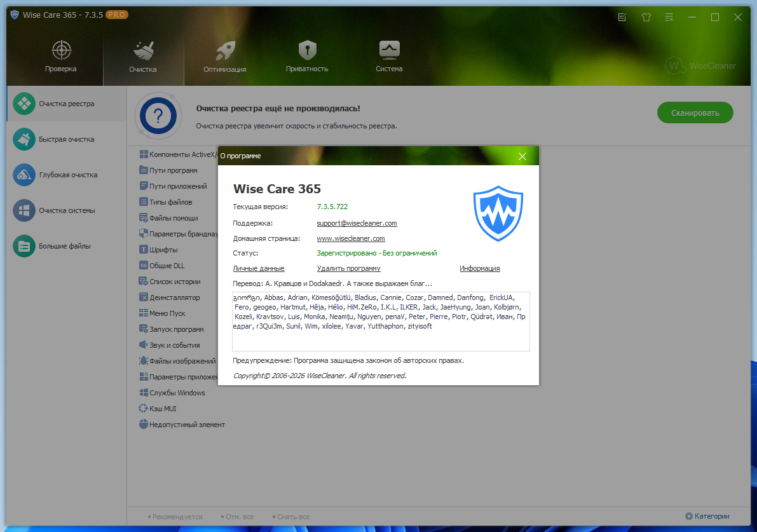Click the WiseCleaner logo in header
757x532 pixels.
coord(700,65)
